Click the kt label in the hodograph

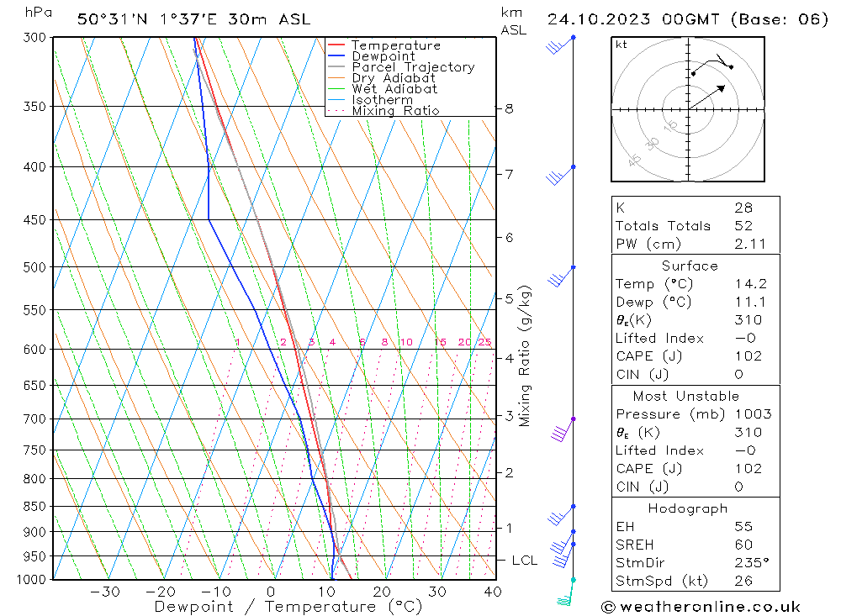(x=621, y=45)
